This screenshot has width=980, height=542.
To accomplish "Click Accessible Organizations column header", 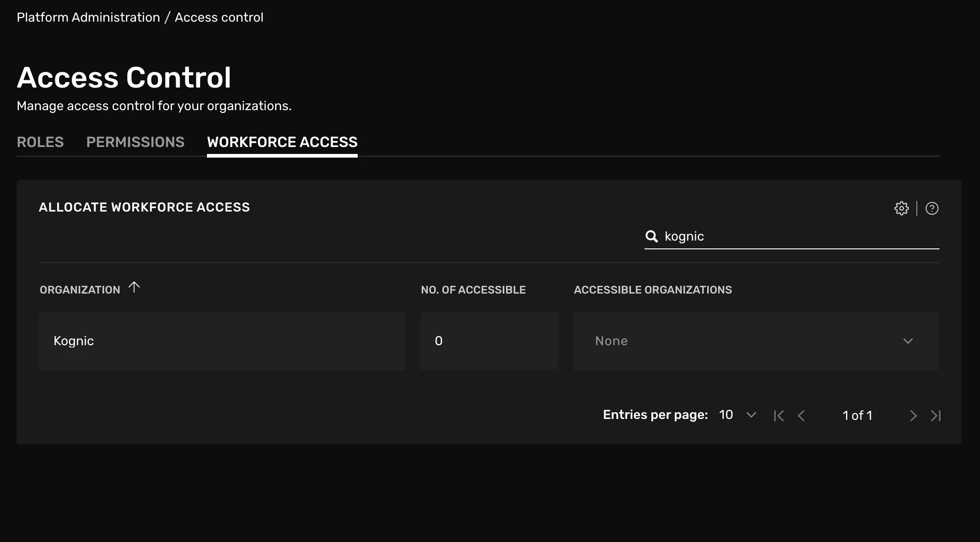I will pos(653,290).
